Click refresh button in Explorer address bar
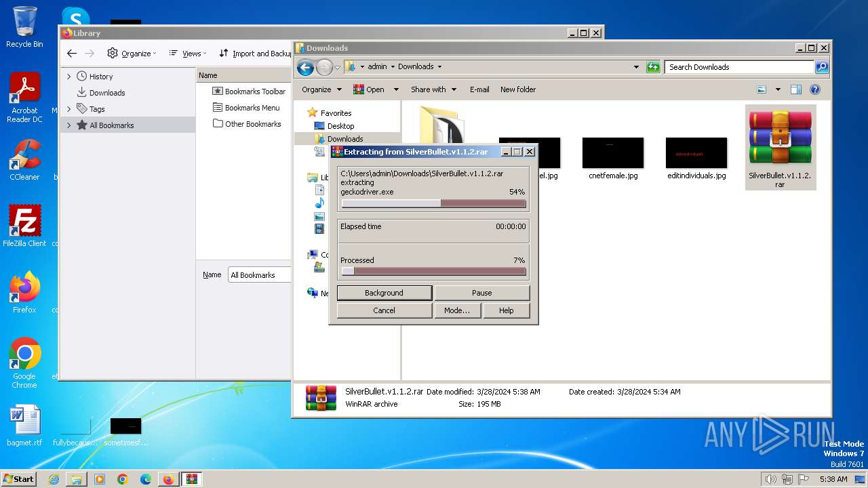The width and height of the screenshot is (868, 488). pos(653,67)
